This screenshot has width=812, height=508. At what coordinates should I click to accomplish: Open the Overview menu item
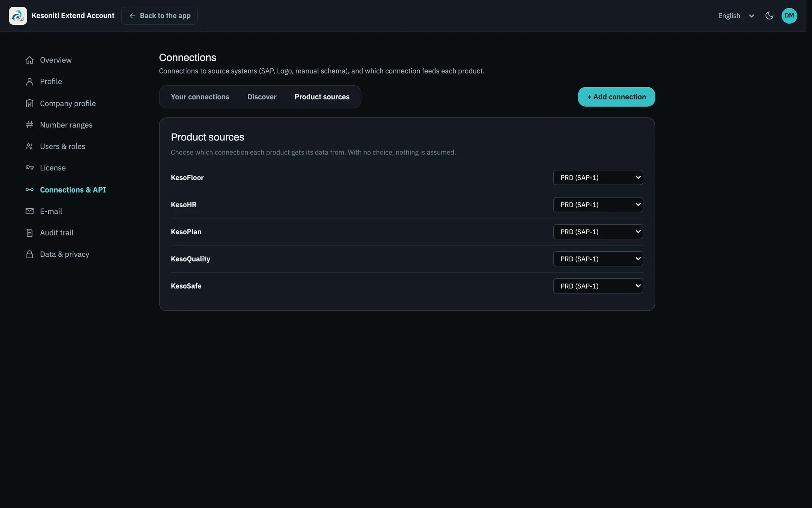pos(56,60)
